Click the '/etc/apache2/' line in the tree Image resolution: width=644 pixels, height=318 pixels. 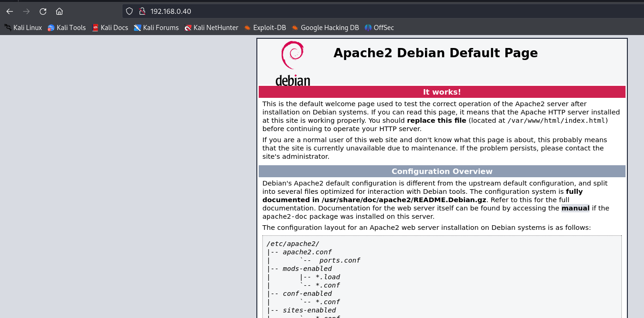coord(293,244)
